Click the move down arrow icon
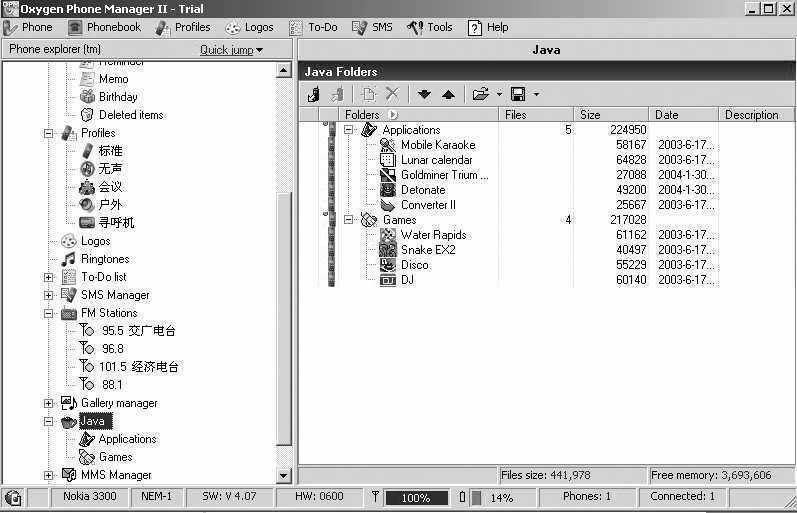The width and height of the screenshot is (797, 513). click(x=424, y=94)
